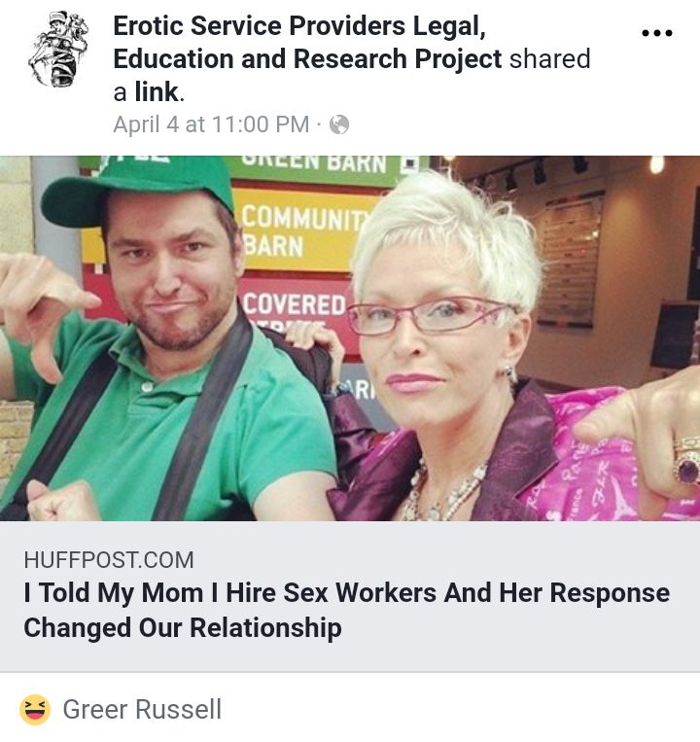Open the 'April 4 at 11:00 PM' timestamp

pos(211,124)
